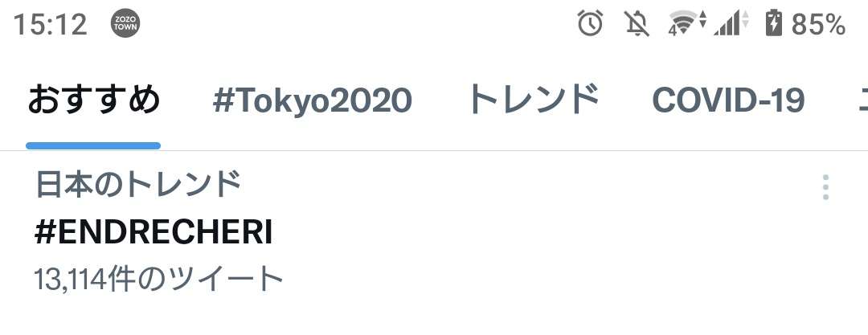
Task: Tap the 日本のトレンド label
Action: click(x=138, y=185)
